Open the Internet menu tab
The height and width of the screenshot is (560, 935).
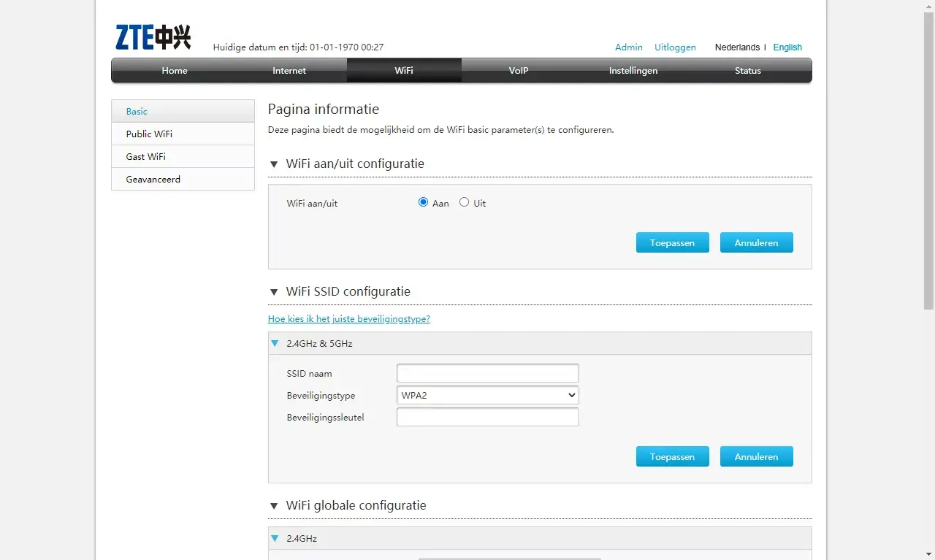tap(289, 71)
